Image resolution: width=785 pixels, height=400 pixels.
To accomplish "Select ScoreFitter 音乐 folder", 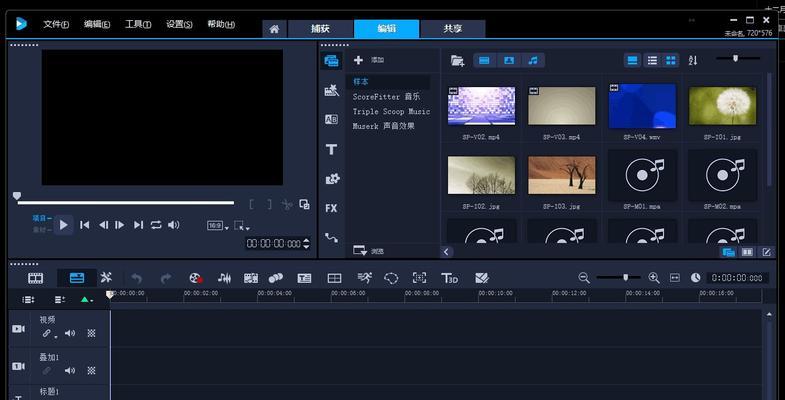I will tap(386, 97).
